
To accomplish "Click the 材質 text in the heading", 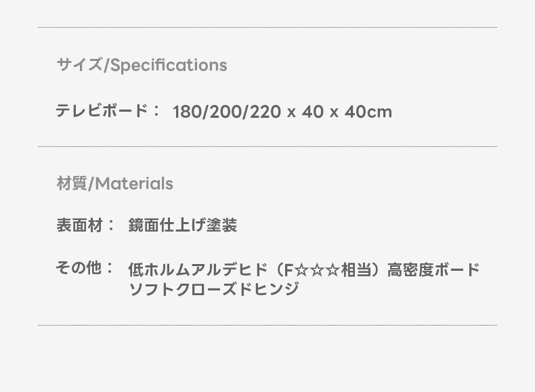I will point(72,183).
